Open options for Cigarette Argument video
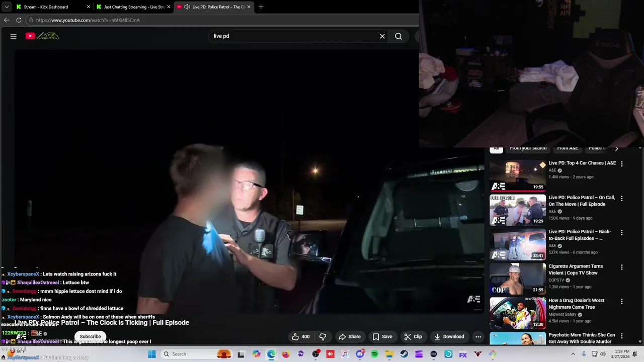 click(x=622, y=267)
